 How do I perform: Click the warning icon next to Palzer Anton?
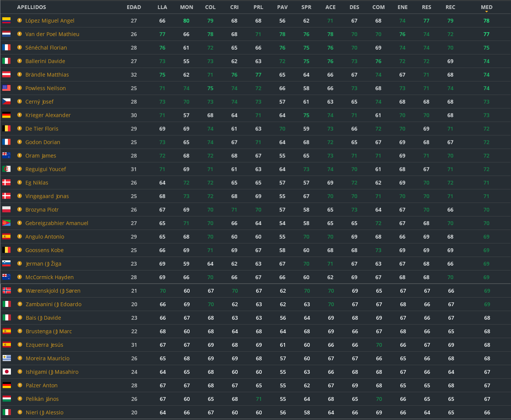click(20, 385)
